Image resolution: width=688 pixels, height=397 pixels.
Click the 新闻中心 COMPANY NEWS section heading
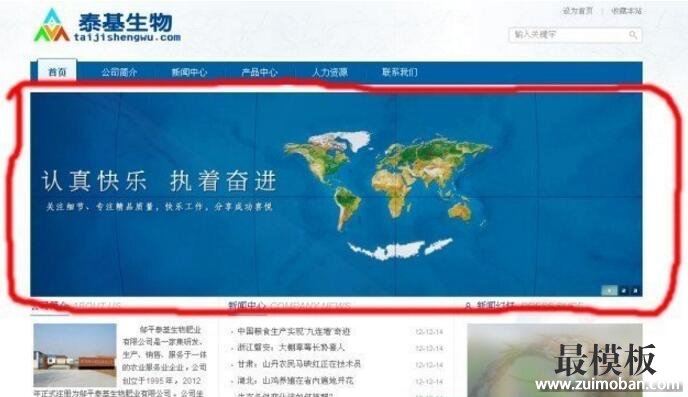point(290,305)
